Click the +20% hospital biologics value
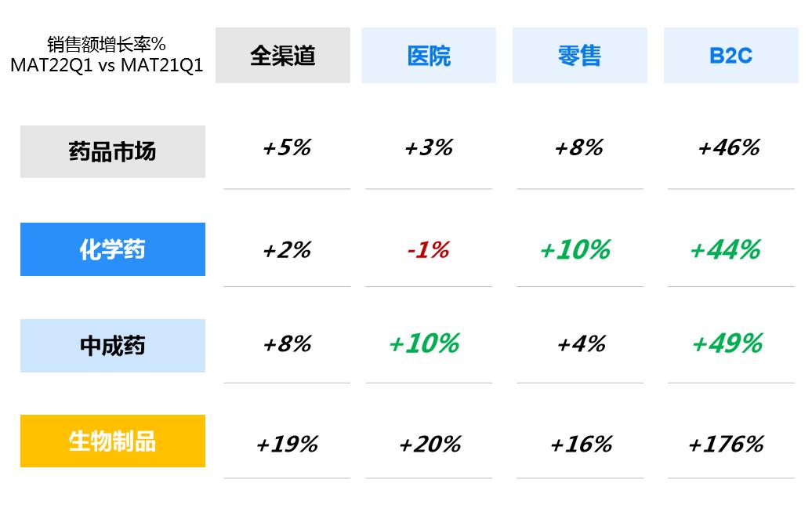 (x=430, y=444)
